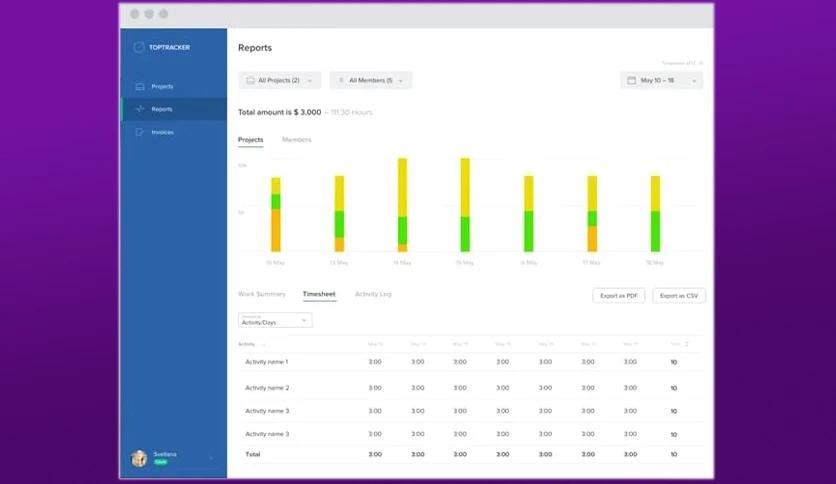Screen dimensions: 836x484
Task: Open Projects via its sidebar icon
Action: [x=140, y=86]
